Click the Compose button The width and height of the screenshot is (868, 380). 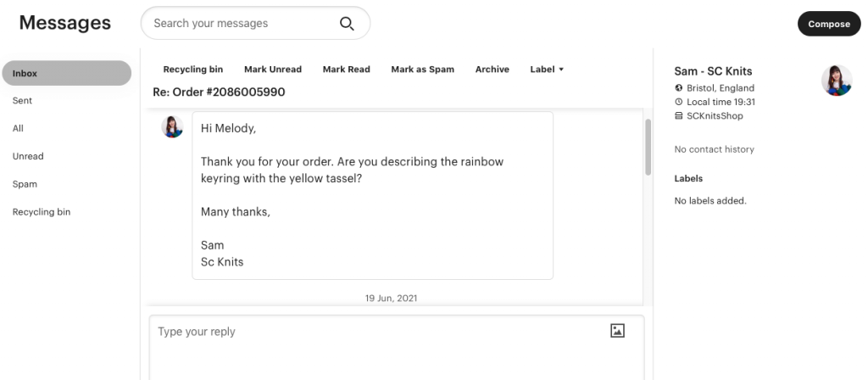(829, 24)
